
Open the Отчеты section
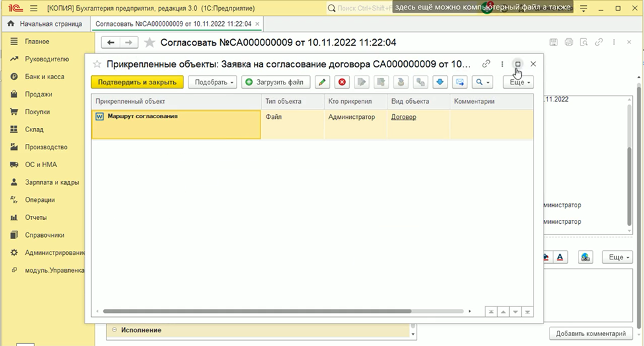36,218
